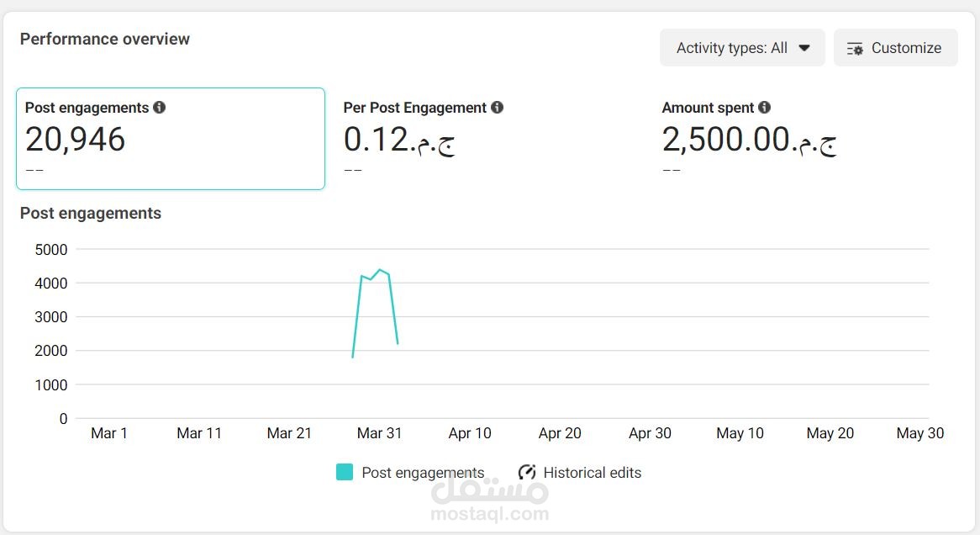Open the Activity types: All dropdown
980x535 pixels.
[x=742, y=48]
